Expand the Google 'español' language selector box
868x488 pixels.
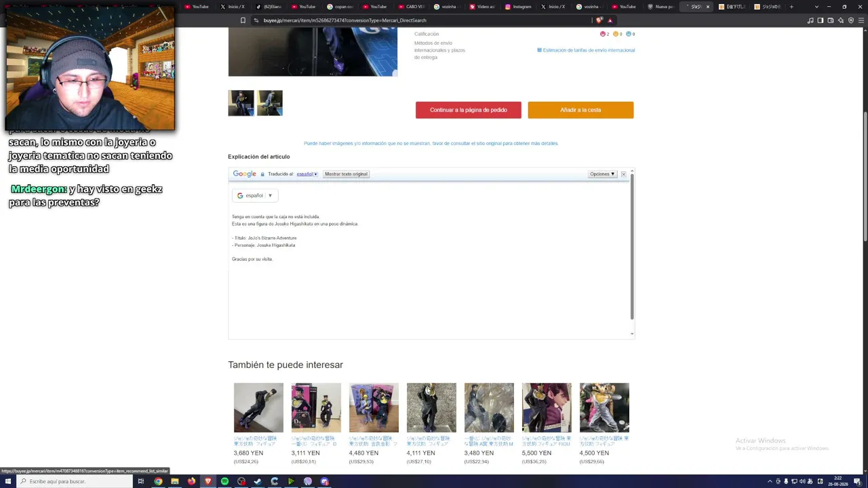(x=255, y=195)
